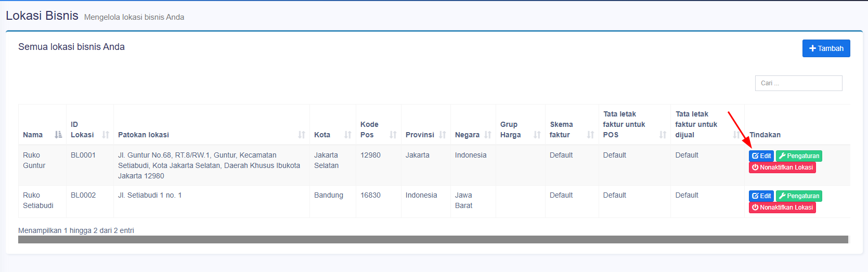The height and width of the screenshot is (272, 868).
Task: Select the Semua lokasi bisnis Anda heading
Action: [x=71, y=47]
